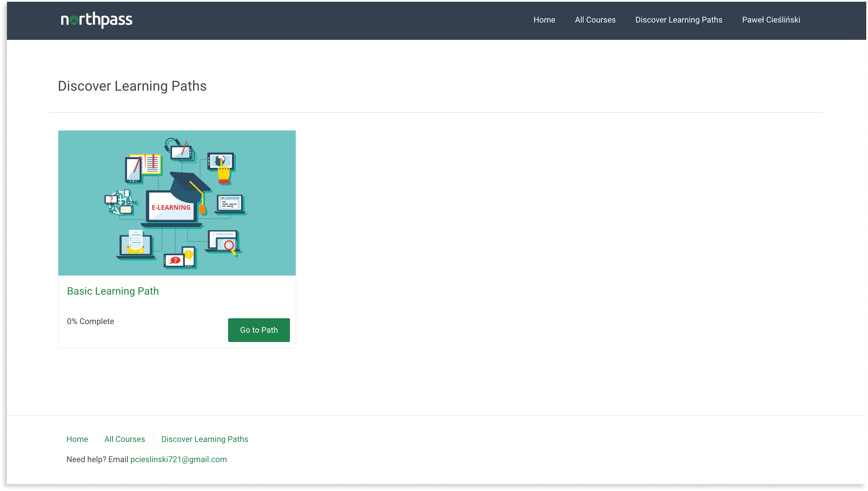Click the red magnifying glass illustration icon
868x491 pixels.
tap(230, 246)
